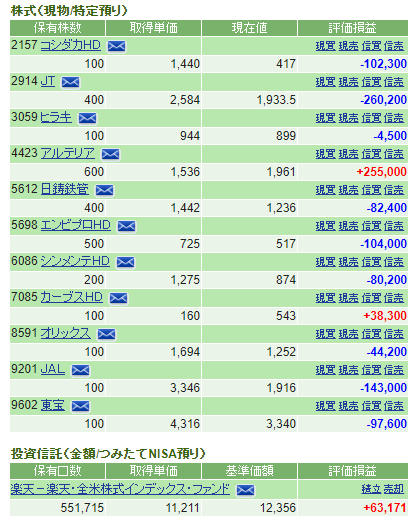The width and height of the screenshot is (418, 528).
Task: Click the envelope icon beside アルテリア
Action: click(110, 154)
